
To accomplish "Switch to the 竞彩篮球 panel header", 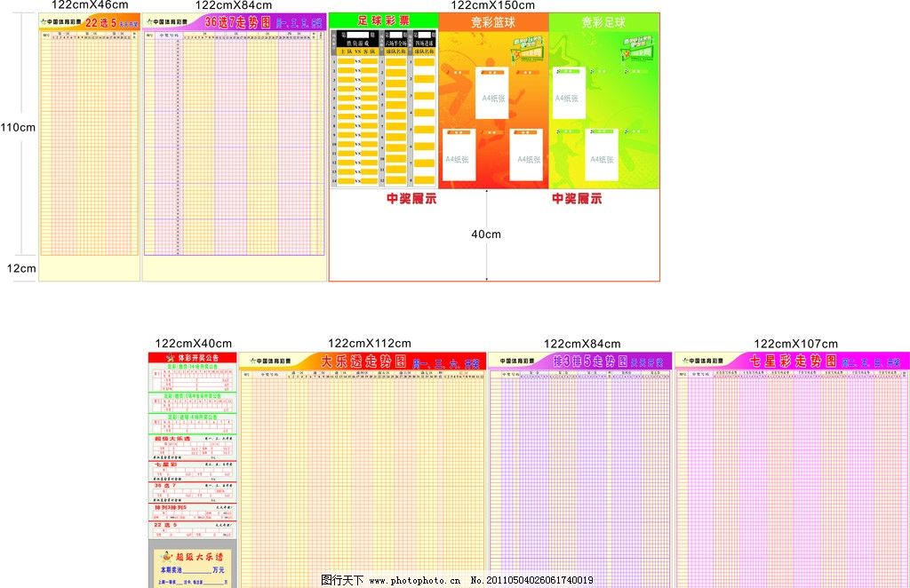I will pyautogui.click(x=493, y=22).
